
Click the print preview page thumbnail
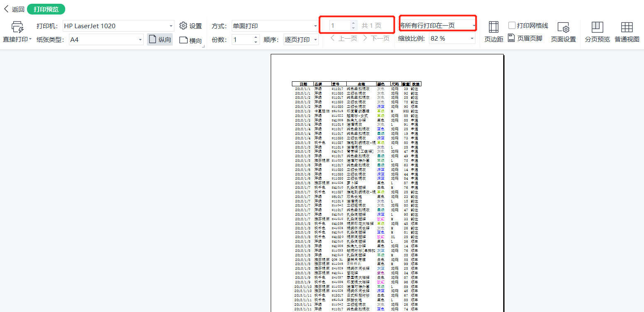click(387, 183)
